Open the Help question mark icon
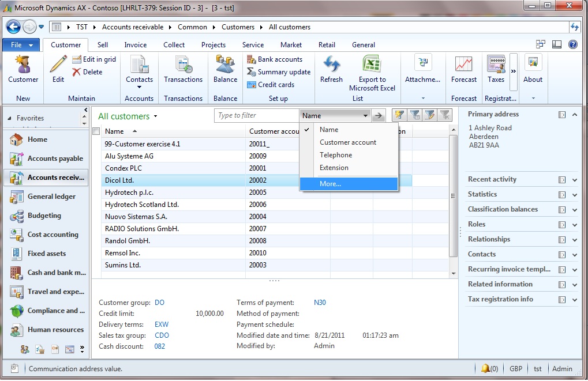Screen dimensions: 588x381 [x=573, y=44]
